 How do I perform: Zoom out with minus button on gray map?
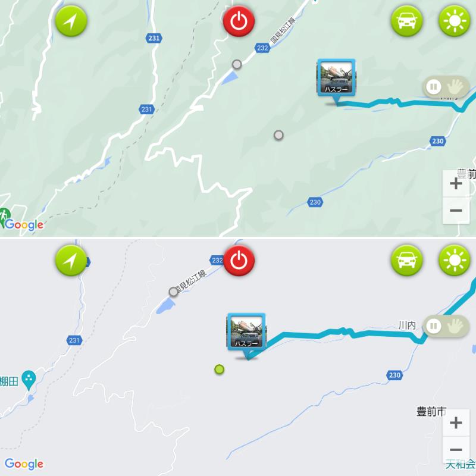click(456, 450)
